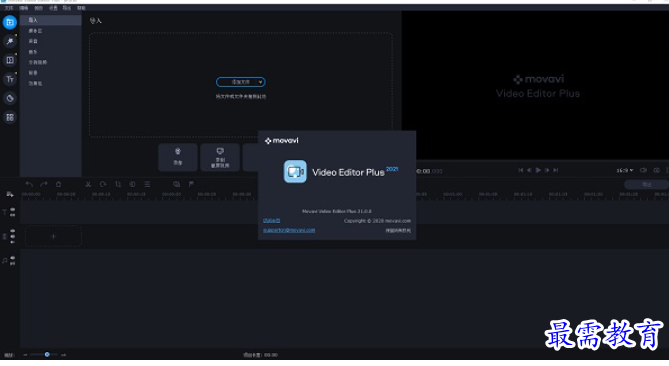Viewport: 669px width, 366px height.
Task: Click the Add track icon above the tracks
Action: coord(10,195)
